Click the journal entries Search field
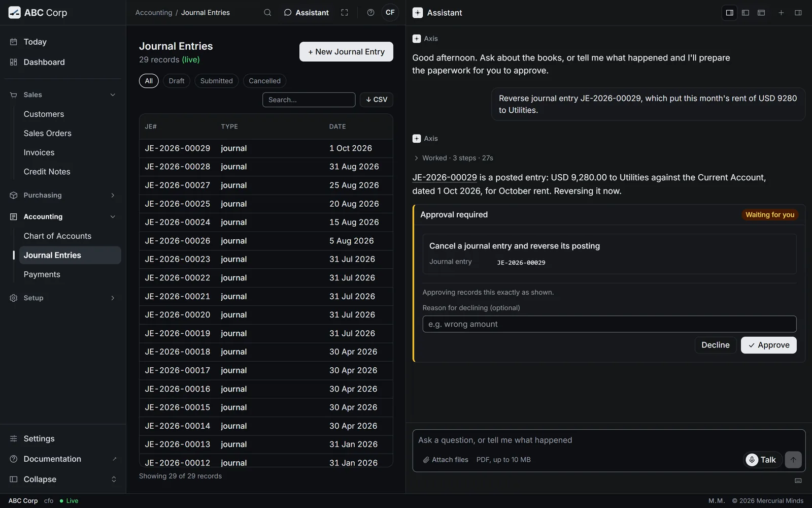This screenshot has height=508, width=812. (309, 100)
